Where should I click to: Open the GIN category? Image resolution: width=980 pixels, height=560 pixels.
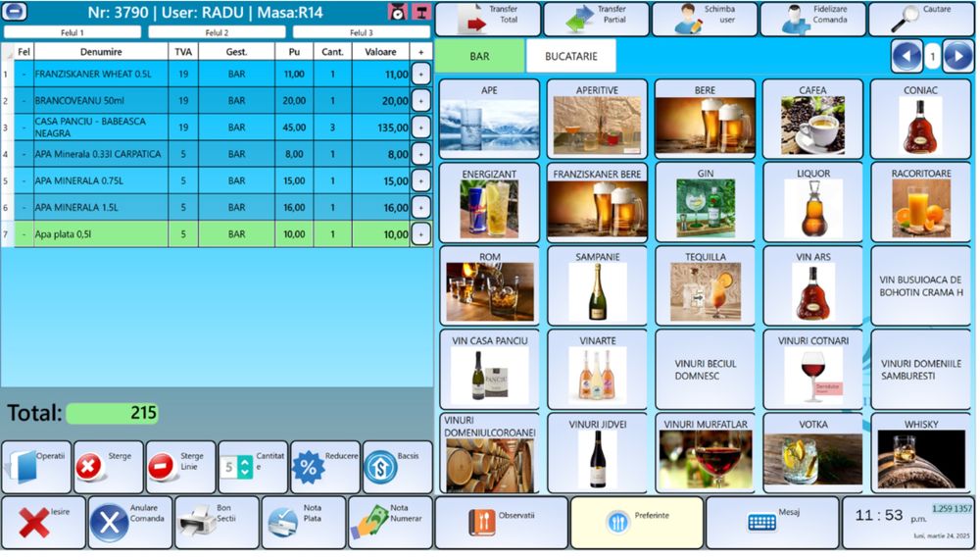point(705,203)
